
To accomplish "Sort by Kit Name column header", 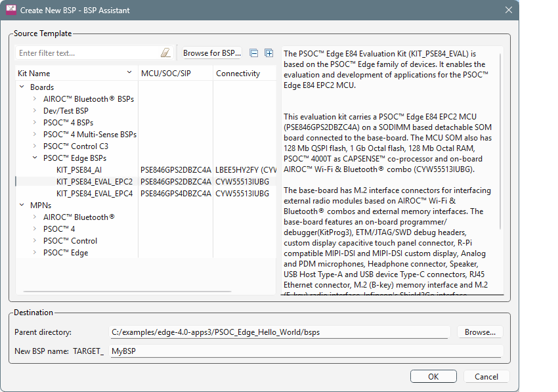I will pos(77,74).
